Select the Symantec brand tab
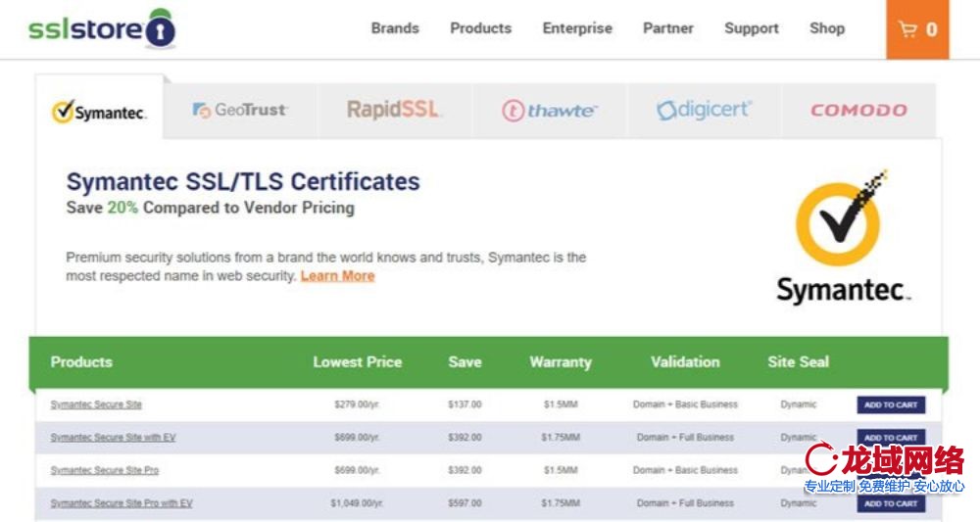Screen dimensions: 980x522 coord(99,112)
